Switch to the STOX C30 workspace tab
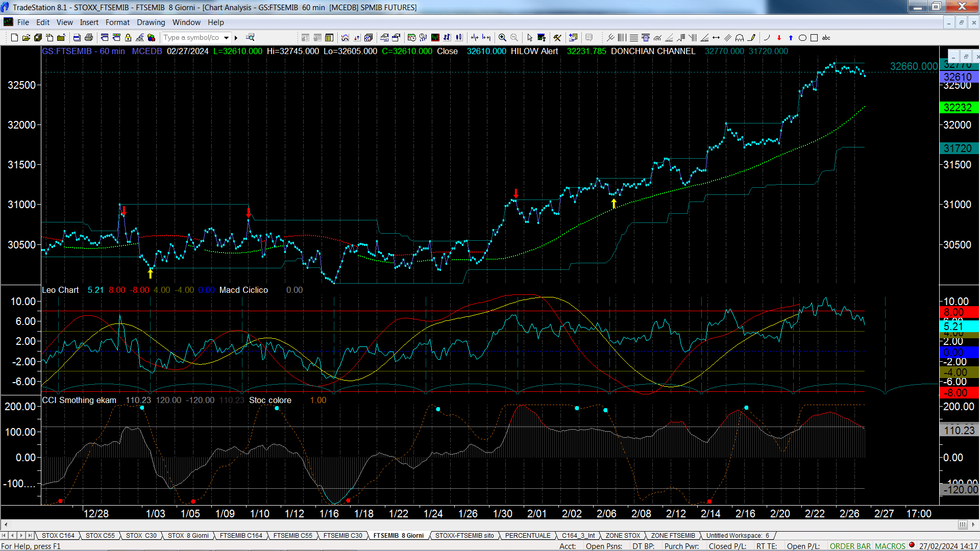Image resolution: width=980 pixels, height=551 pixels. [141, 536]
